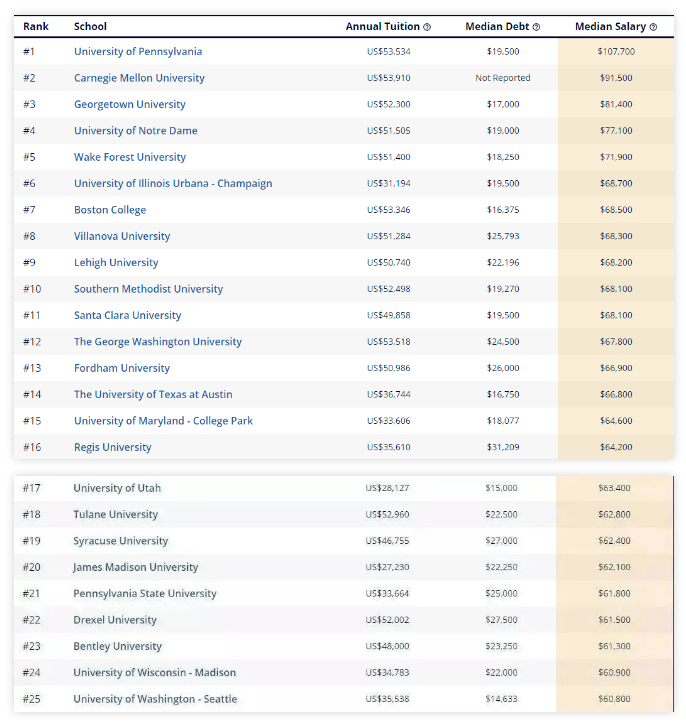Open University of Pennsylvania link
686x726 pixels.
pos(138,51)
